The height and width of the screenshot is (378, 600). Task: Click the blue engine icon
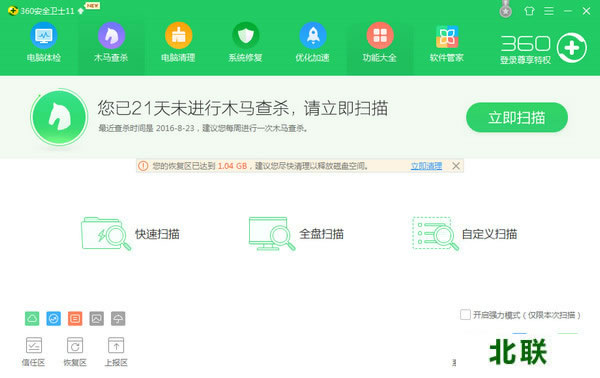click(x=54, y=319)
